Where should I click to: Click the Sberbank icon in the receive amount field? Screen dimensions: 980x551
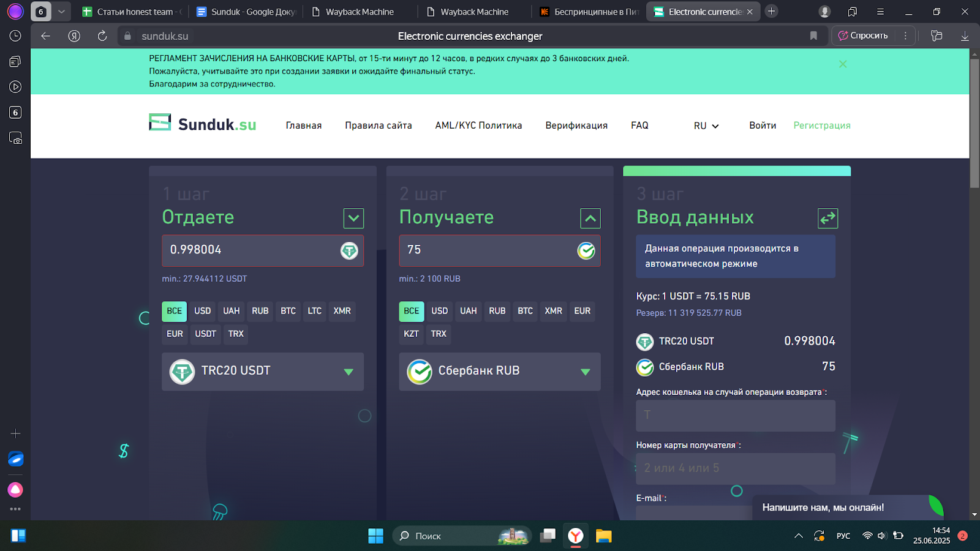click(x=586, y=250)
